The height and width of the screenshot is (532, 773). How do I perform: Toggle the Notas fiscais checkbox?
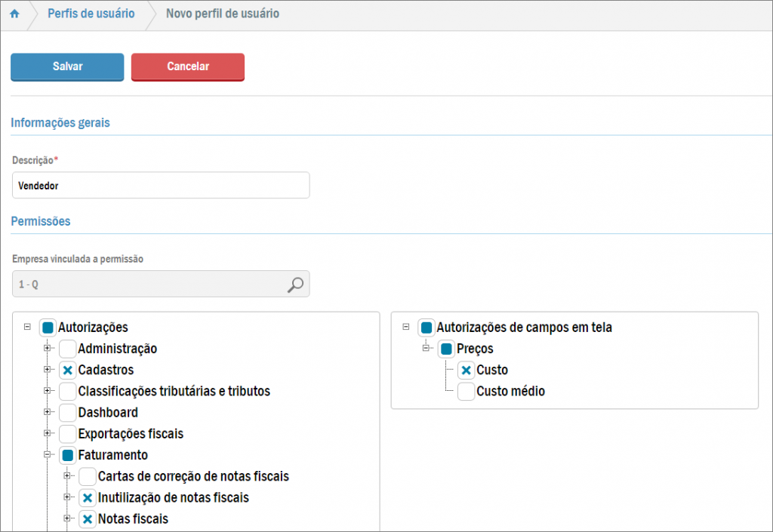[87, 519]
